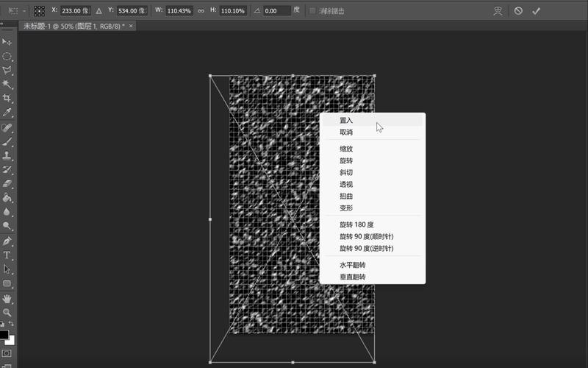Viewport: 588px width, 368px height.
Task: Click the bottom-right transform corner handle
Action: pos(375,362)
